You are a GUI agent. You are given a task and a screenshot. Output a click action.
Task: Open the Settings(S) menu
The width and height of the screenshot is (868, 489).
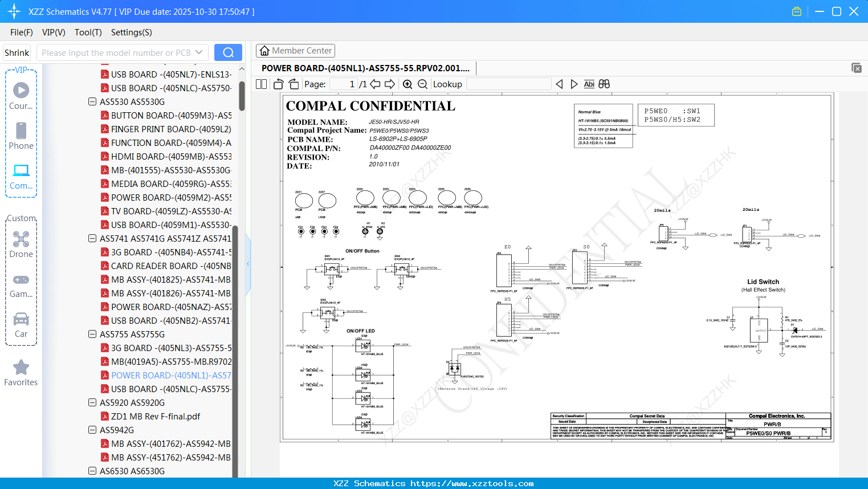[x=132, y=32]
